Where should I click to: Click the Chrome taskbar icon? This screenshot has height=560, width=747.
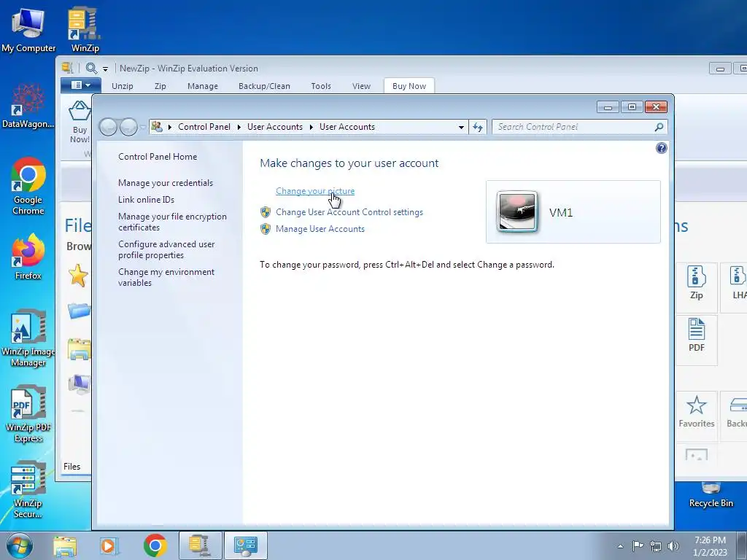155,545
